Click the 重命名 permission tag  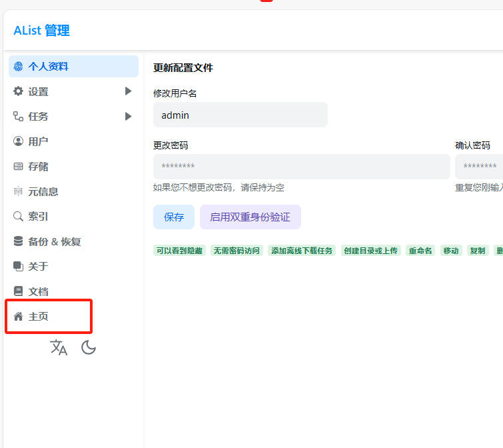tap(420, 251)
